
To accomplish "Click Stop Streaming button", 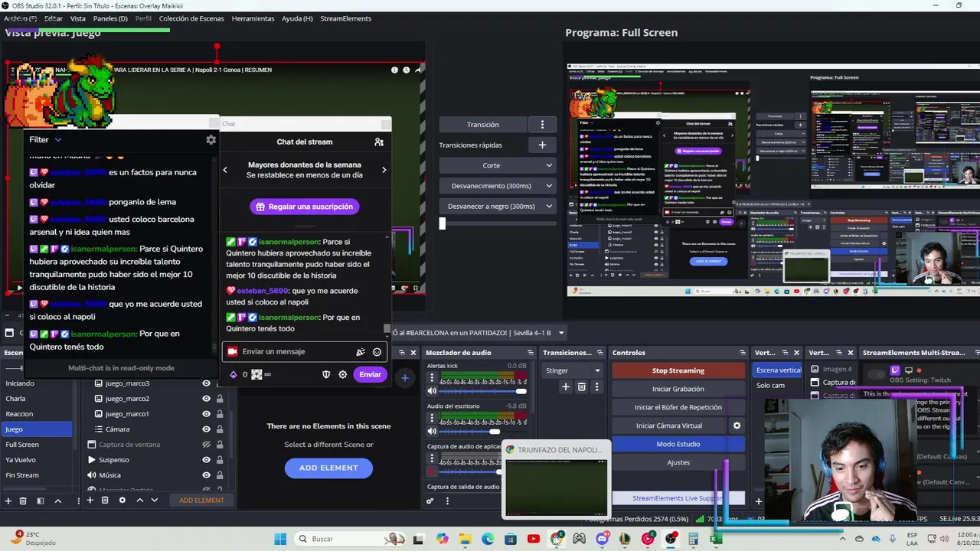I will pyautogui.click(x=678, y=370).
